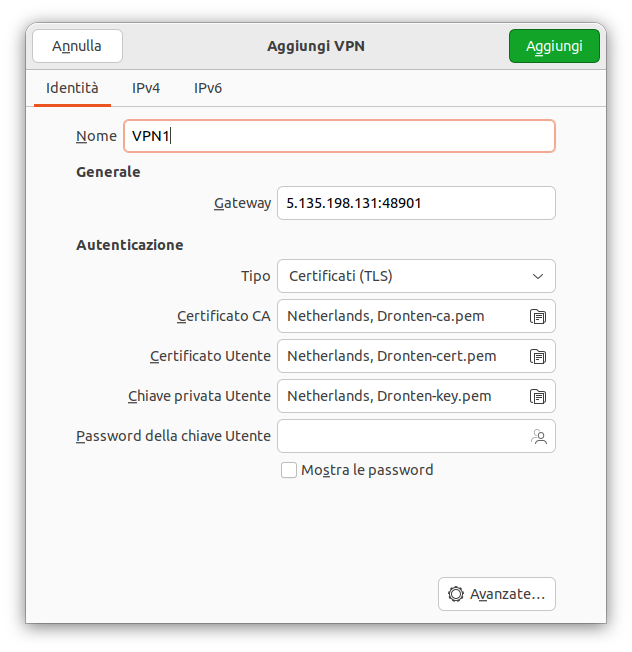Select the Netherlands, Dronten-key.pem file field
This screenshot has height=652, width=632.
click(x=416, y=396)
